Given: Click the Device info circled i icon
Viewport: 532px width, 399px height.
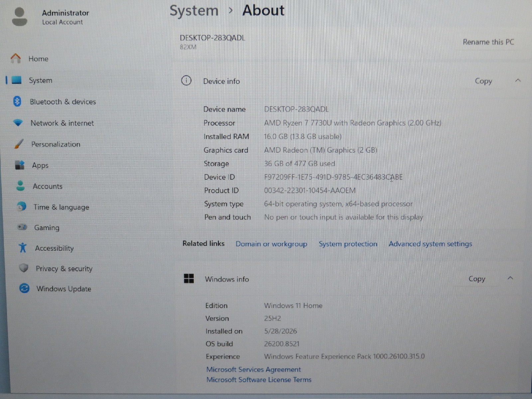Looking at the screenshot, I should (186, 80).
